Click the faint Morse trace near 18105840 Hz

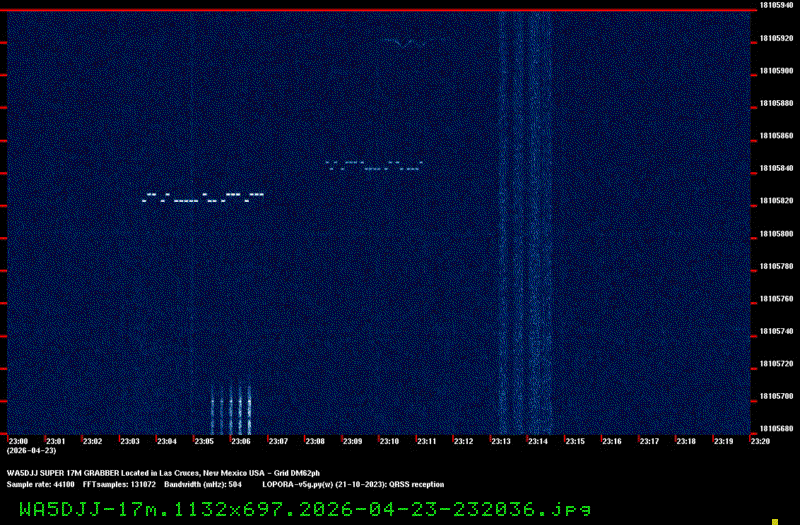click(x=374, y=166)
